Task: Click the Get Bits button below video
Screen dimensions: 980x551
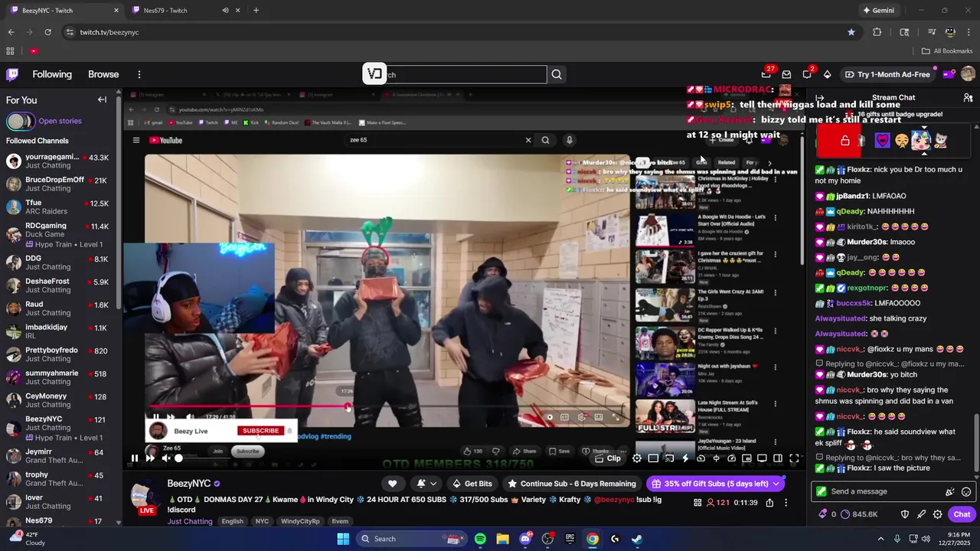Action: (472, 484)
